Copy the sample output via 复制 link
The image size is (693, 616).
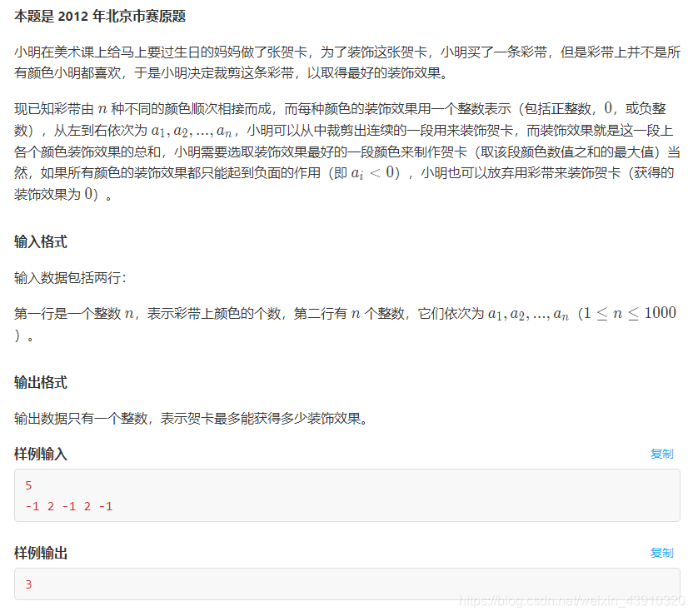[661, 553]
